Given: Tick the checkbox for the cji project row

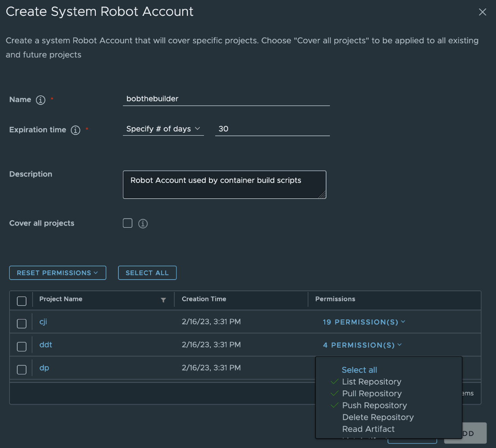Looking at the screenshot, I should tap(22, 323).
